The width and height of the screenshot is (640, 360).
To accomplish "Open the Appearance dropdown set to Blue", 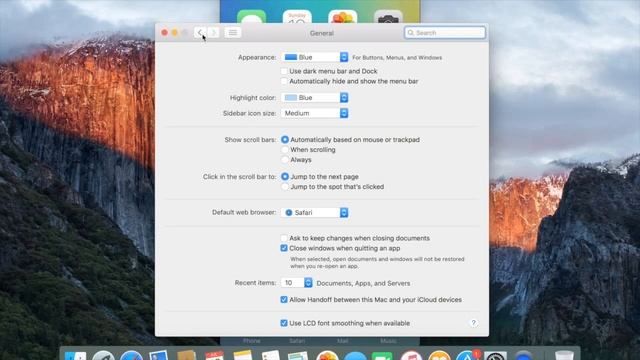I will (x=314, y=57).
